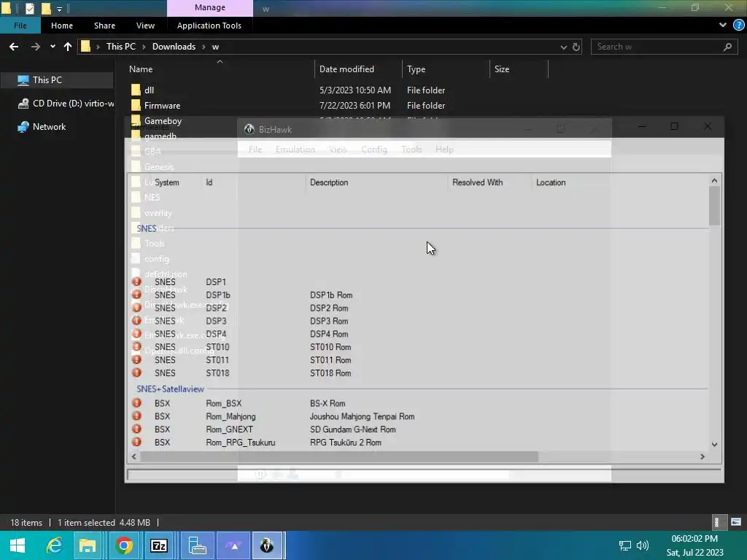
Task: Go back in Explorer navigation
Action: [x=14, y=47]
